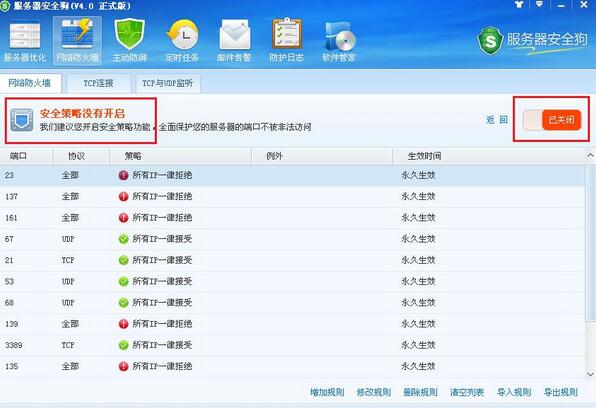Open the 定时任务 scheduled tasks clock

tap(182, 40)
